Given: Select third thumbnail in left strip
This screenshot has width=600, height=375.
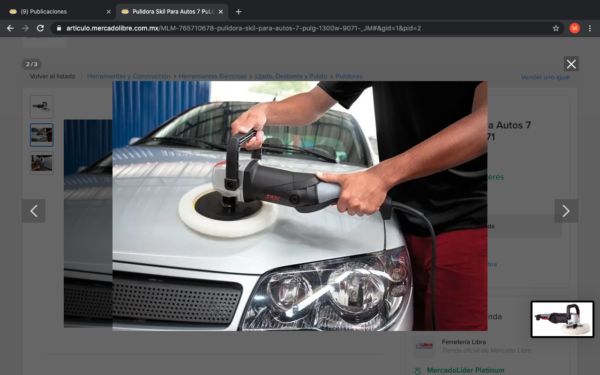Looking at the screenshot, I should point(42,163).
